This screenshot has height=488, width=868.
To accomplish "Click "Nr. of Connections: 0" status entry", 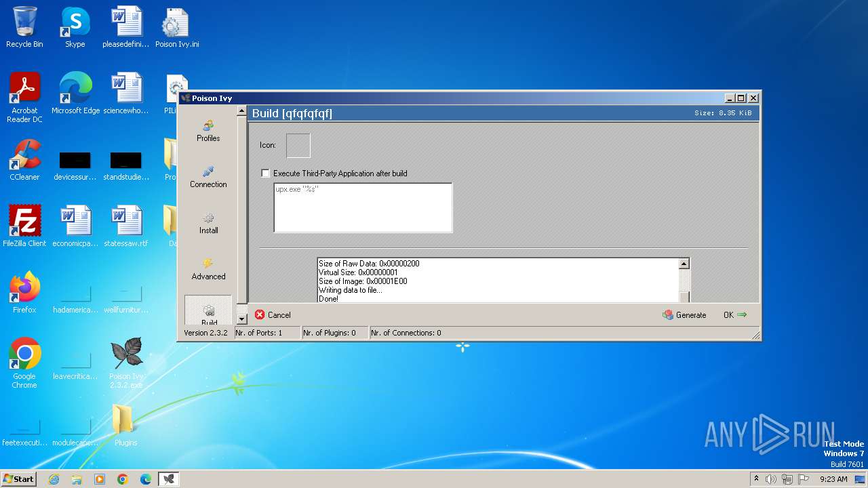I will click(x=406, y=333).
